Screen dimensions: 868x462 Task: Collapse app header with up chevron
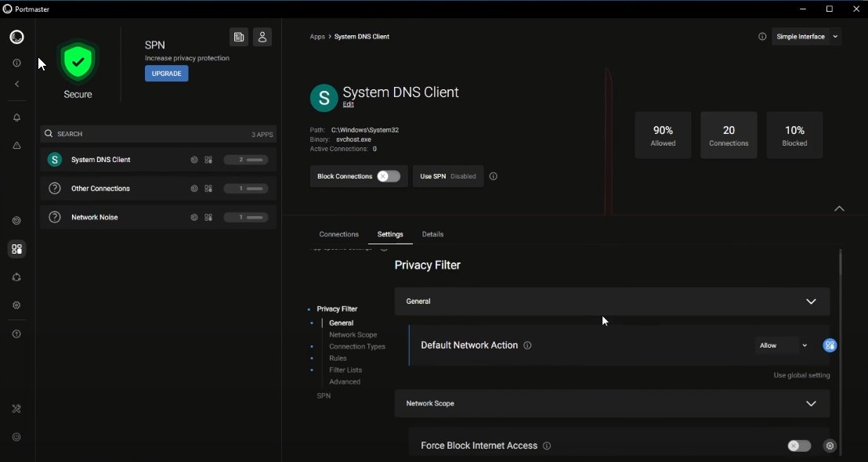point(839,208)
